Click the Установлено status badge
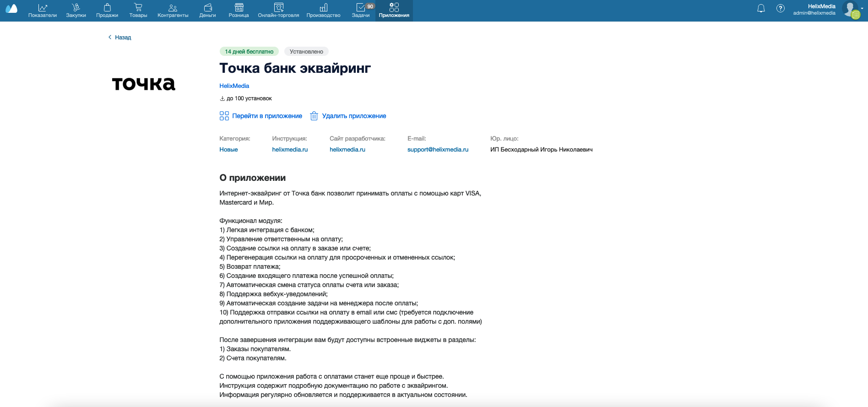This screenshot has height=407, width=868. pos(306,52)
